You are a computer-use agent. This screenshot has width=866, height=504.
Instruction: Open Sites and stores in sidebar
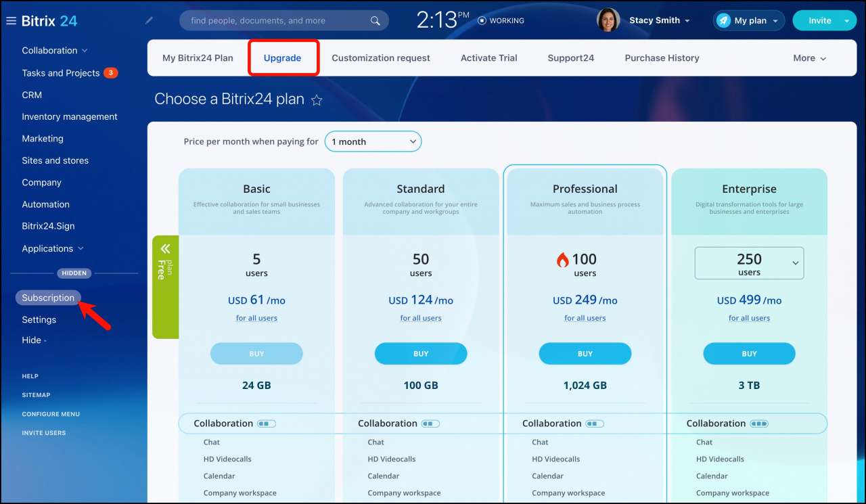55,161
